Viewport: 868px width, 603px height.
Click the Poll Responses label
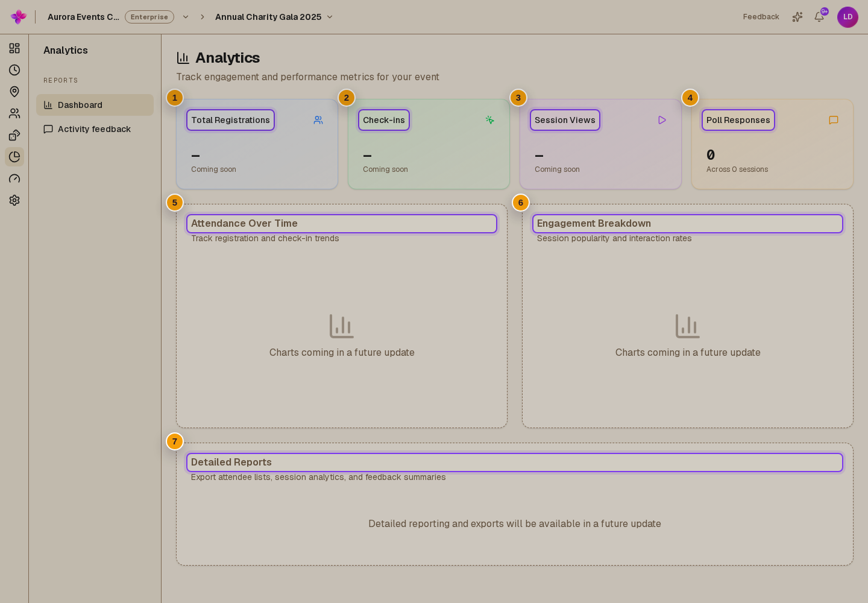coord(738,120)
